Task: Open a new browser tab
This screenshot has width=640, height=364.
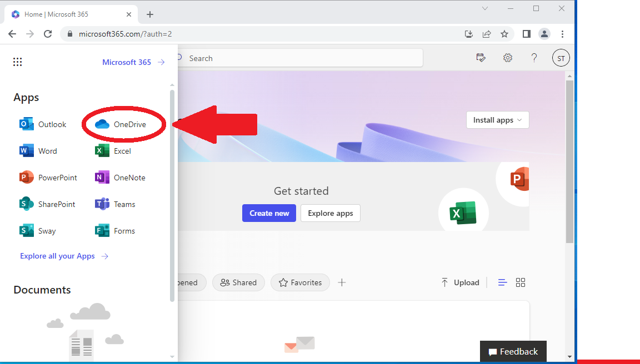Action: pyautogui.click(x=150, y=14)
